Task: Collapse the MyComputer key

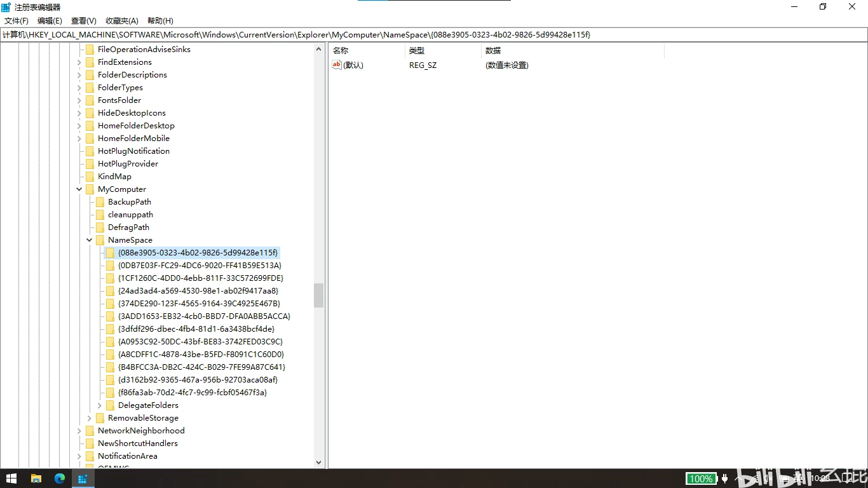Action: [79, 189]
